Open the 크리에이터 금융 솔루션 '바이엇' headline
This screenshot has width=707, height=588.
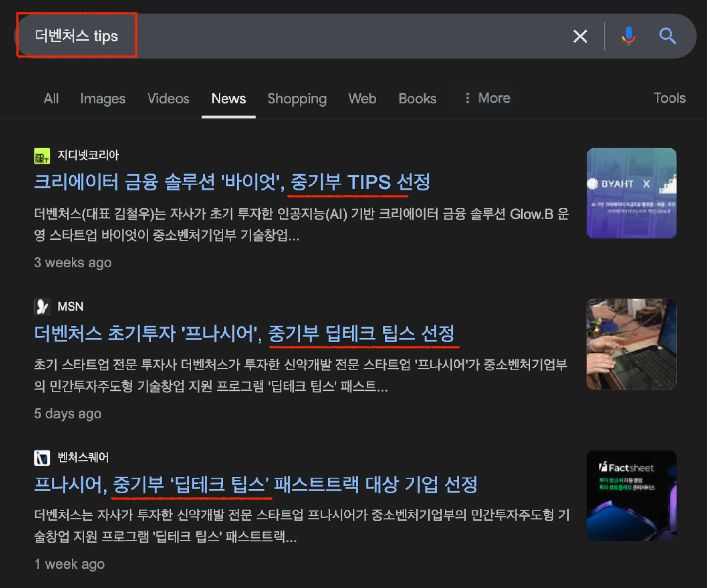[232, 182]
